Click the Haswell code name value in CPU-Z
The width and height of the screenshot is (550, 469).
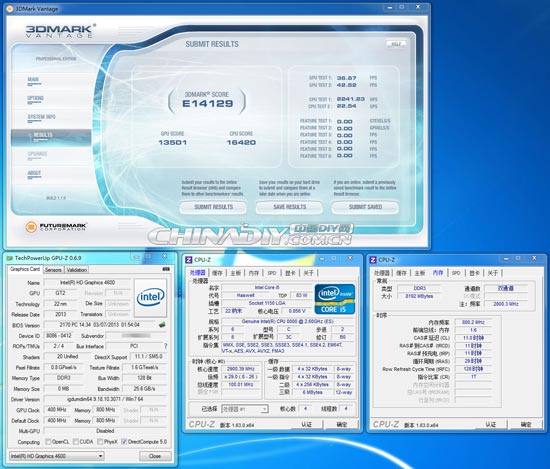[246, 295]
